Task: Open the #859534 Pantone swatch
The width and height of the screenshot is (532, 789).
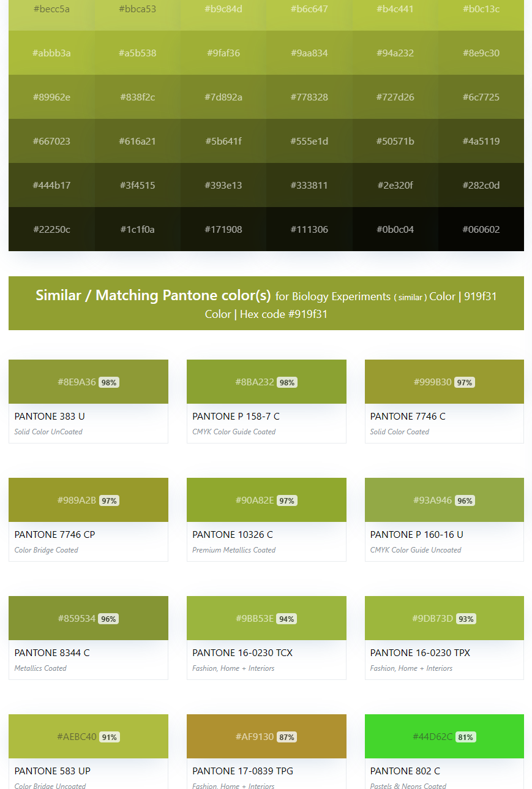Action: [88, 618]
